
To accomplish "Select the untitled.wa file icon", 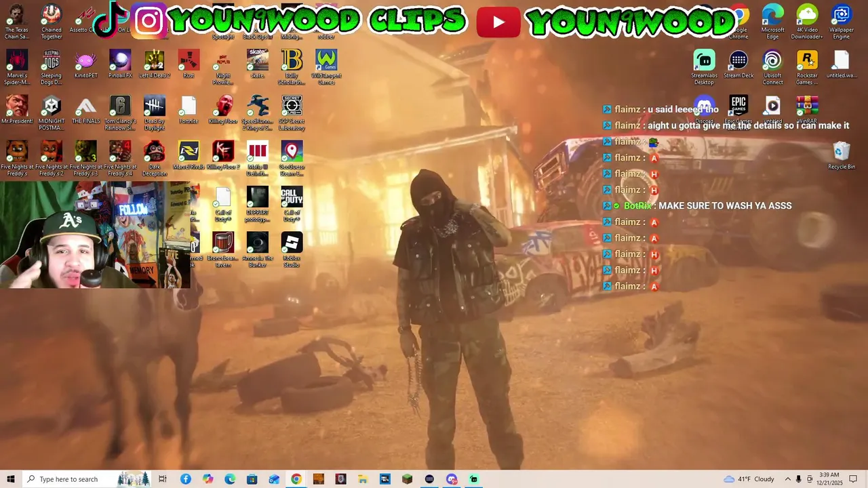I will pos(842,64).
